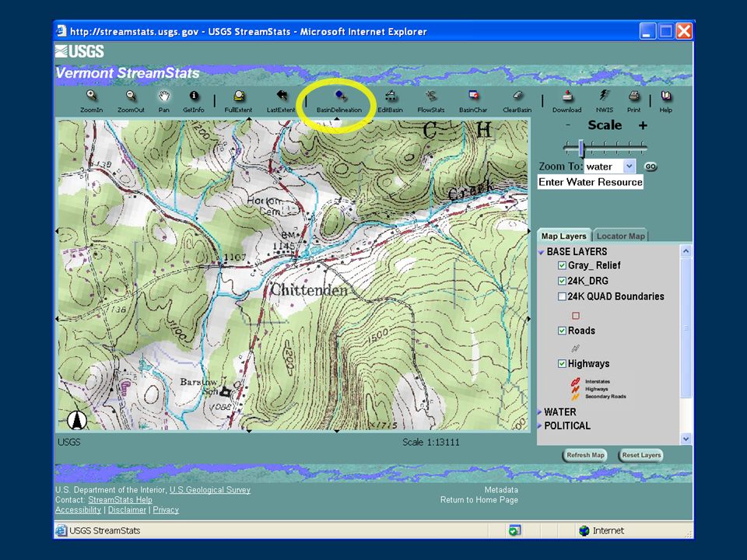Click the Enter Water Resource field
This screenshot has width=747, height=560.
pos(591,182)
